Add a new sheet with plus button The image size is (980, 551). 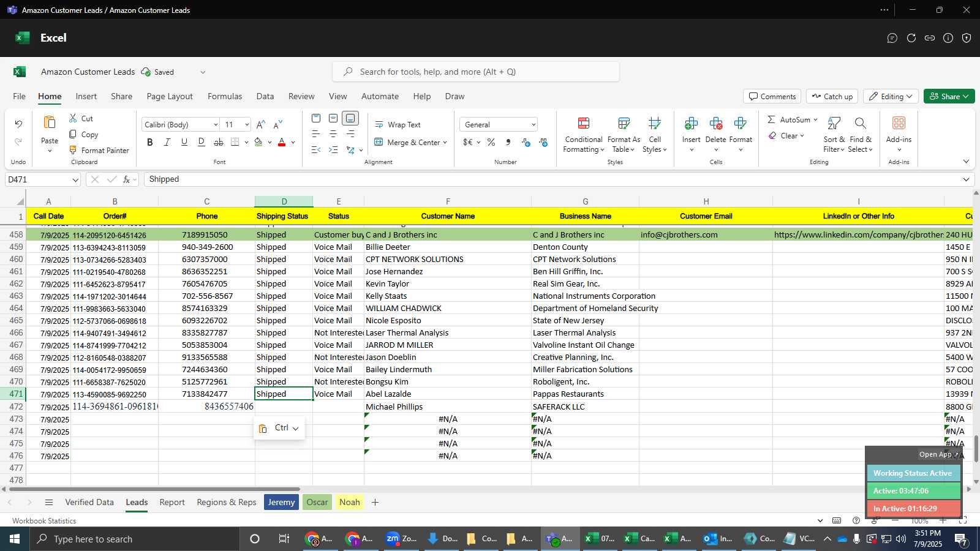tap(375, 502)
